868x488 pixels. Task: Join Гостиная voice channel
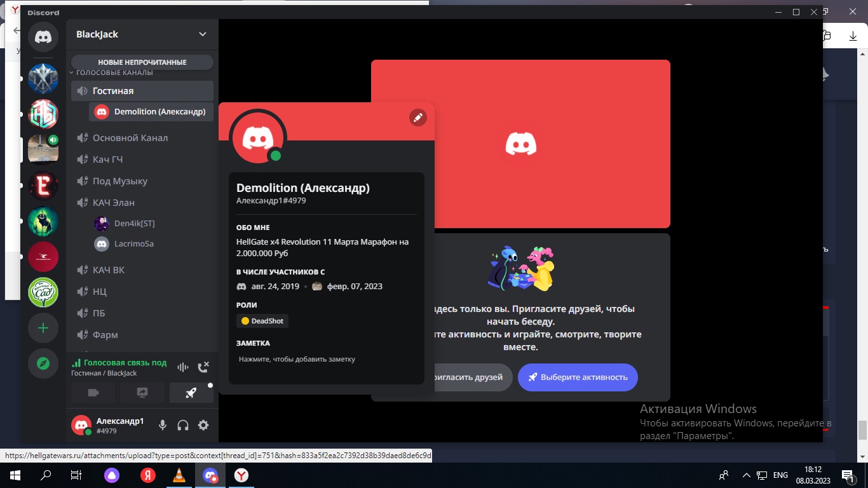[x=142, y=91]
